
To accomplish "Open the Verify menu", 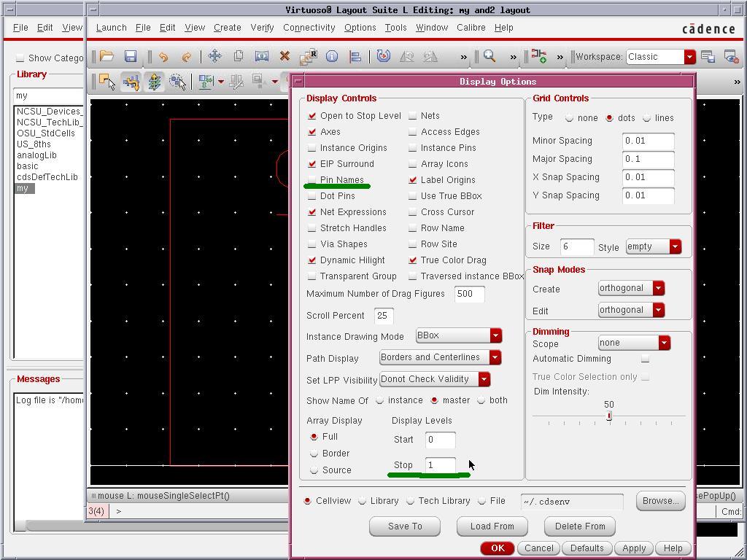I will pos(262,28).
